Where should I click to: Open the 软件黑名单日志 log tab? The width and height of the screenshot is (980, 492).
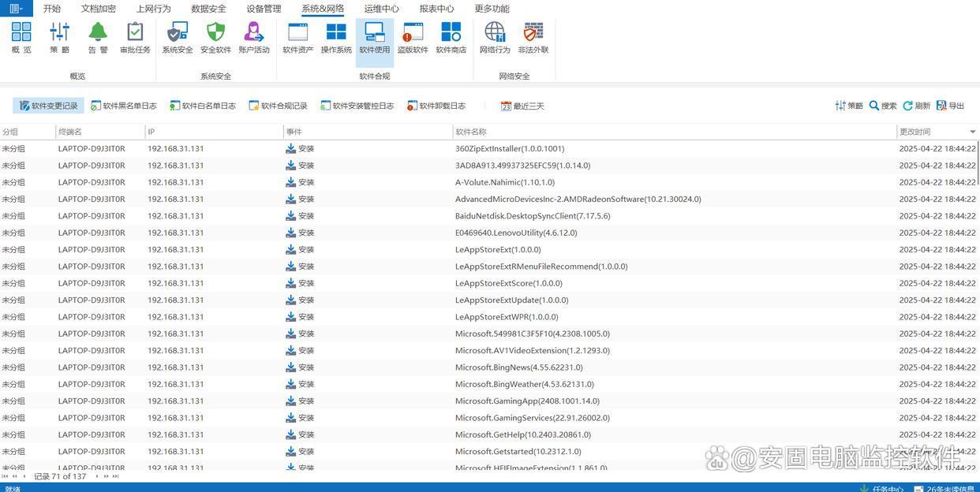(x=124, y=106)
